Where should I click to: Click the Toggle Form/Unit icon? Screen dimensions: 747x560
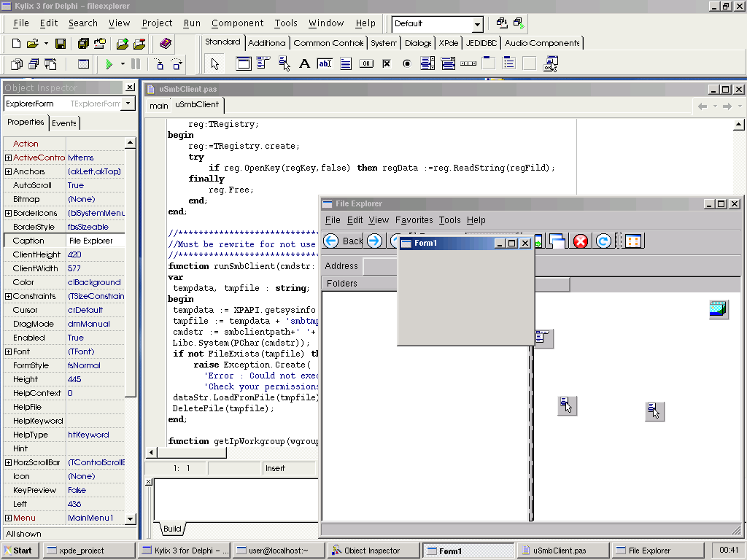click(50, 64)
